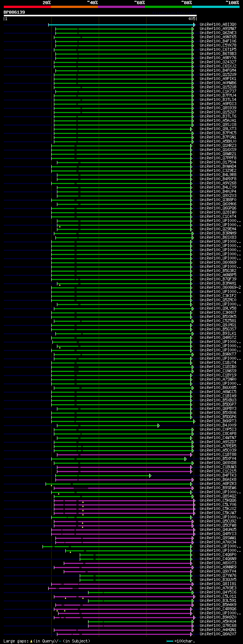Select the last hit UniRef100_Q6A207
The height and width of the screenshot is (644, 243).
pos(218,634)
